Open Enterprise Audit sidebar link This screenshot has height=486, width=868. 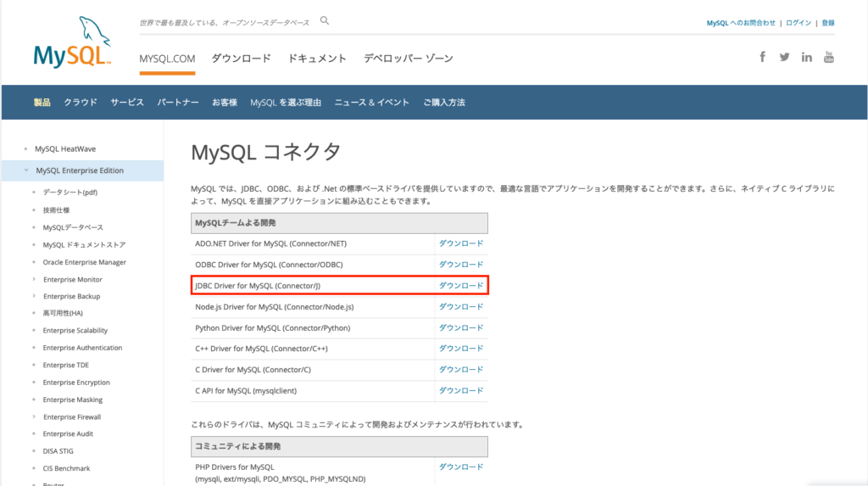68,434
